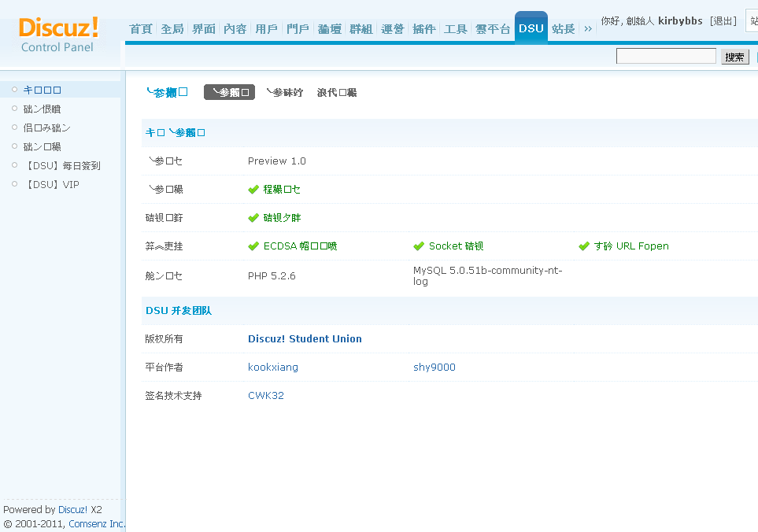Click green check icon next to URL Fopen
The width and height of the screenshot is (758, 532).
click(x=584, y=246)
